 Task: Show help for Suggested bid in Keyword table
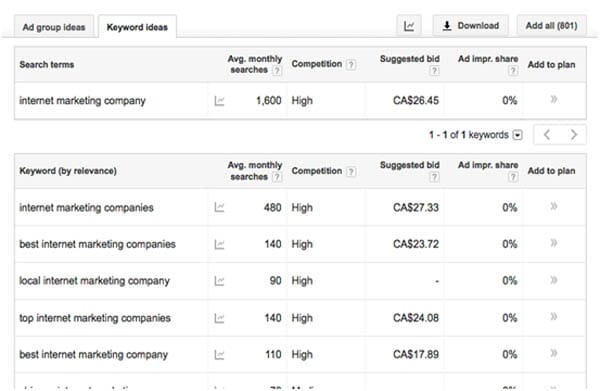[x=434, y=177]
